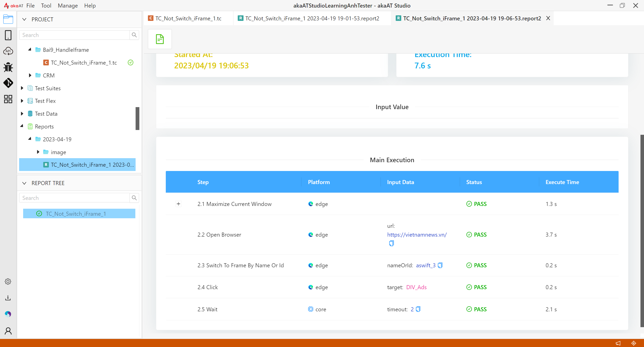Expand the CRM folder
This screenshot has height=347, width=644.
click(x=30, y=75)
